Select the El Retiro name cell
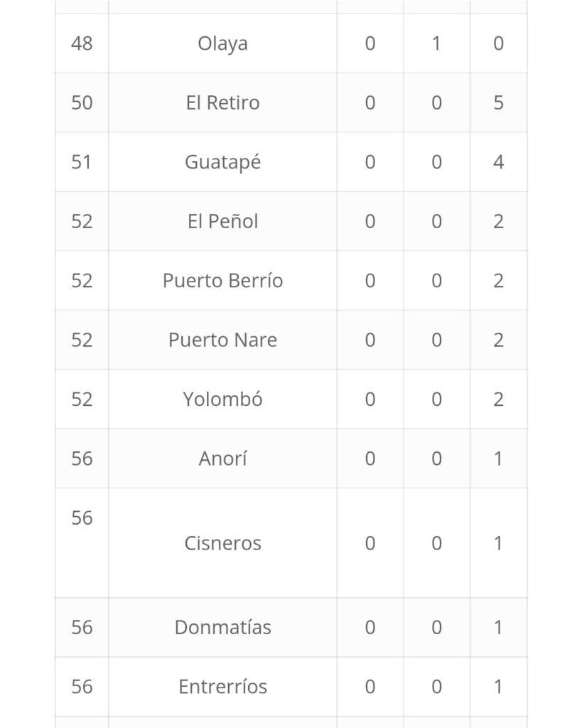582x728 pixels. (x=222, y=102)
